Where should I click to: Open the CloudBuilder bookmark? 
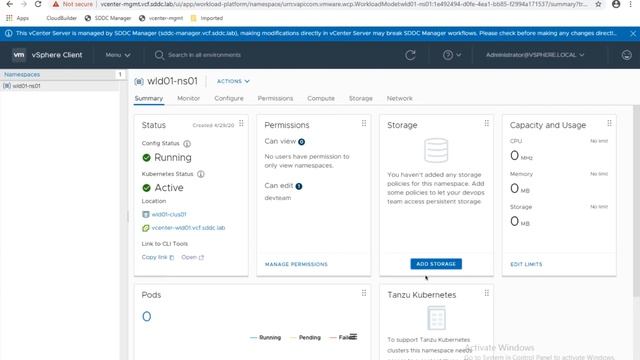point(61,18)
